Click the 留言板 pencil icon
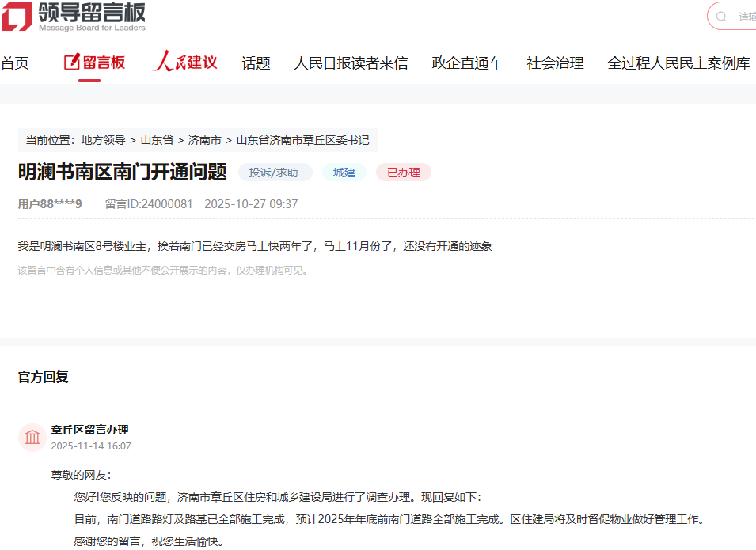 (x=72, y=62)
